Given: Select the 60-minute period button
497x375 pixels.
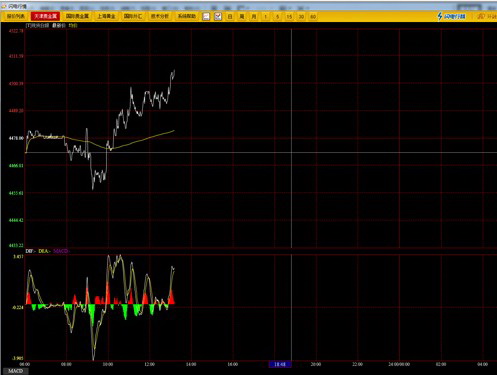Looking at the screenshot, I should tap(313, 16).
